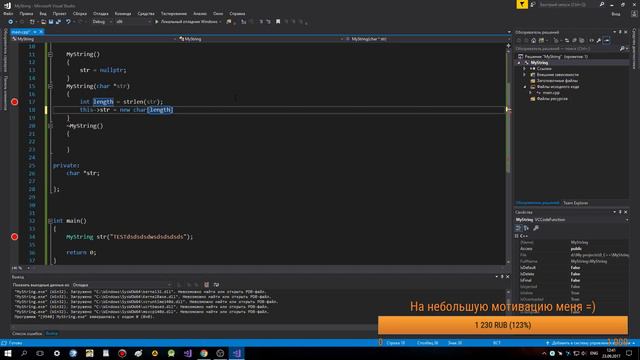Open the Вид menu
Screen dimensions: 640x360
click(x=43, y=13)
